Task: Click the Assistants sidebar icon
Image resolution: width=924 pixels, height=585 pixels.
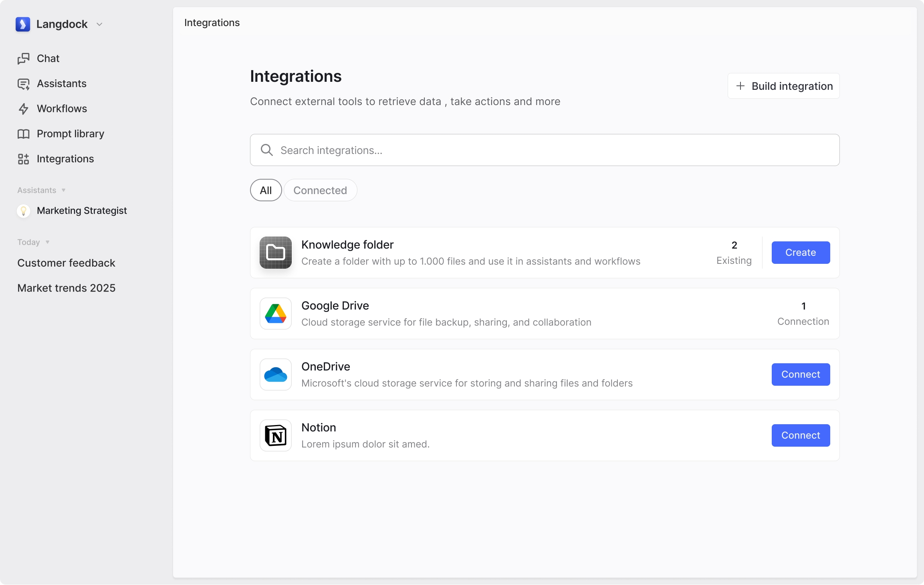Action: point(24,84)
